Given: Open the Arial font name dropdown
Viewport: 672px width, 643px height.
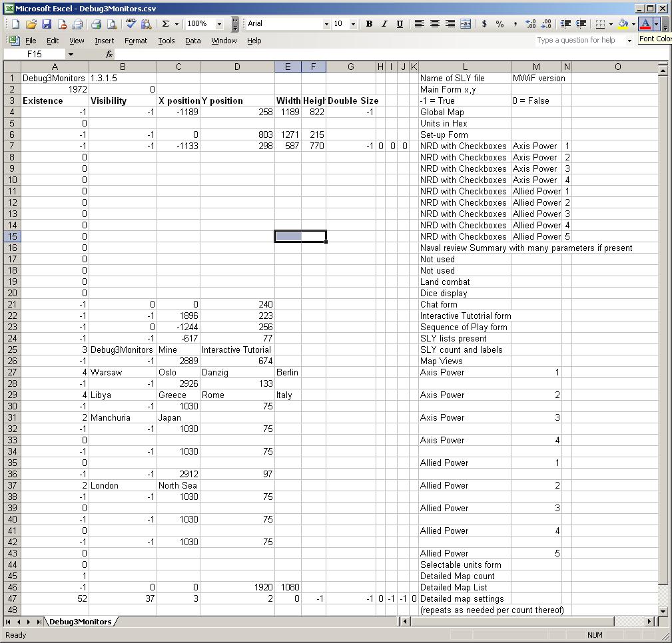Looking at the screenshot, I should pos(326,24).
